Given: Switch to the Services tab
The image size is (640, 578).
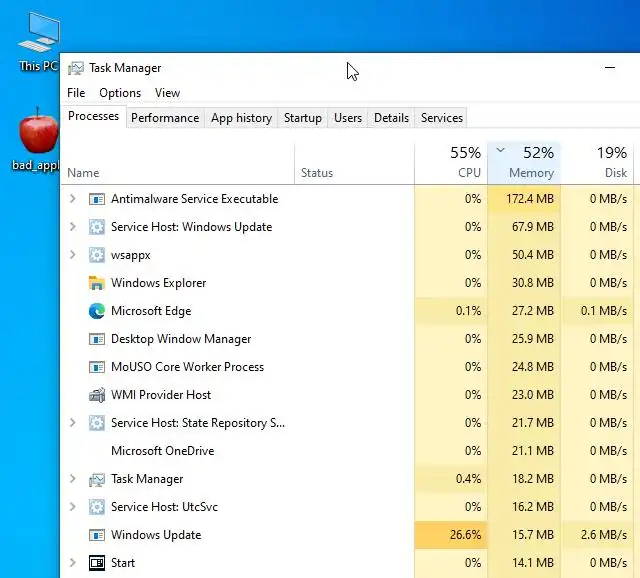Looking at the screenshot, I should pyautogui.click(x=442, y=118).
